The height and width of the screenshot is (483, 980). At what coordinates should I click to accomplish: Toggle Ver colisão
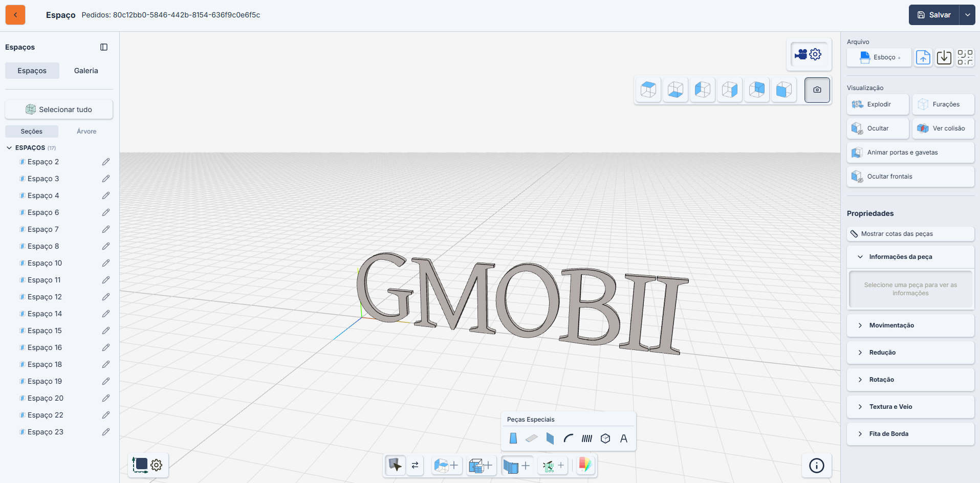click(943, 128)
